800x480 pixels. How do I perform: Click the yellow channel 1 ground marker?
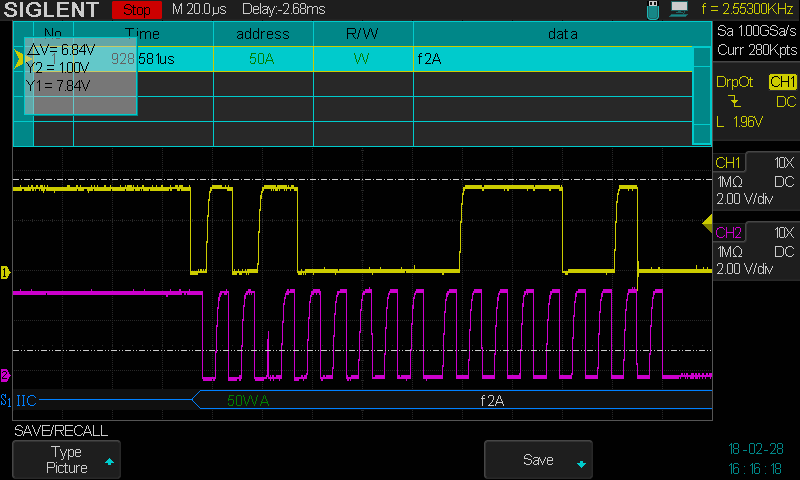5,272
